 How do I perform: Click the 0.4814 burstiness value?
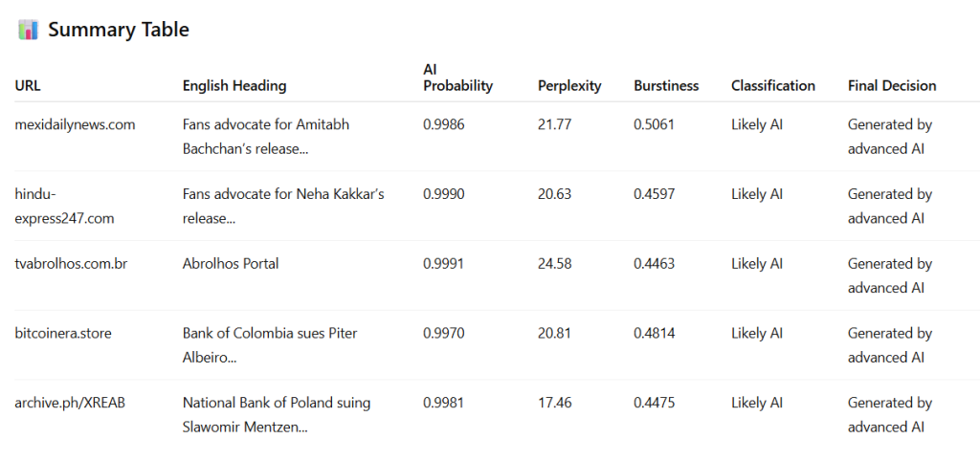pos(655,334)
